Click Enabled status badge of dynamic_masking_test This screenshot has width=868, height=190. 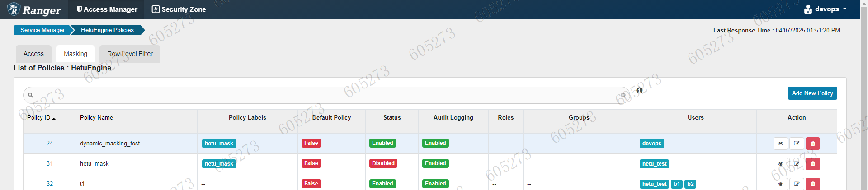[x=382, y=143]
